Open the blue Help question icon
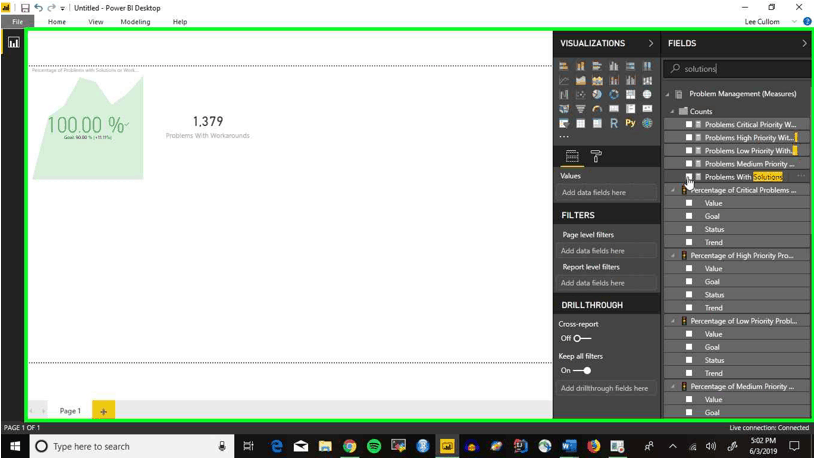The width and height of the screenshot is (816, 460). pyautogui.click(x=807, y=21)
